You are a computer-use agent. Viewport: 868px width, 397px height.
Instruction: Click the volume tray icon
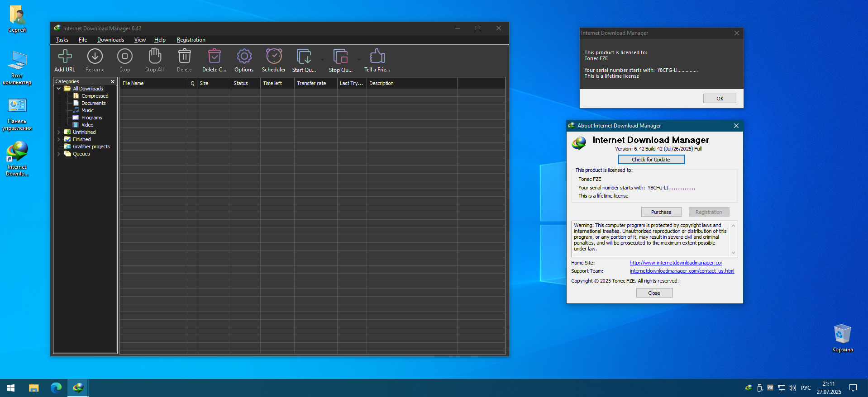click(792, 388)
